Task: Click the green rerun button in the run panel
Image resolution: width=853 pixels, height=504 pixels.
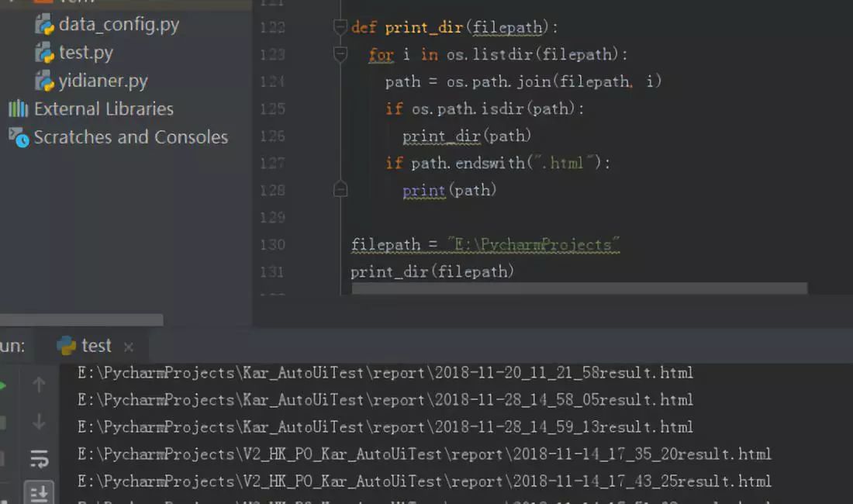Action: pos(3,385)
